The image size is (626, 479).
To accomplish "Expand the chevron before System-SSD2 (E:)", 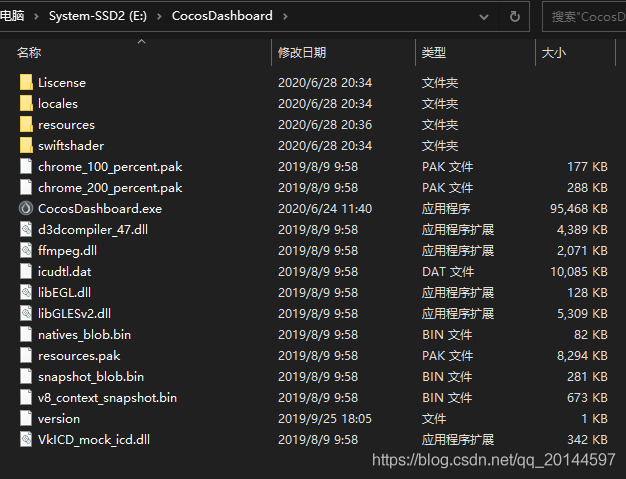I will (36, 16).
